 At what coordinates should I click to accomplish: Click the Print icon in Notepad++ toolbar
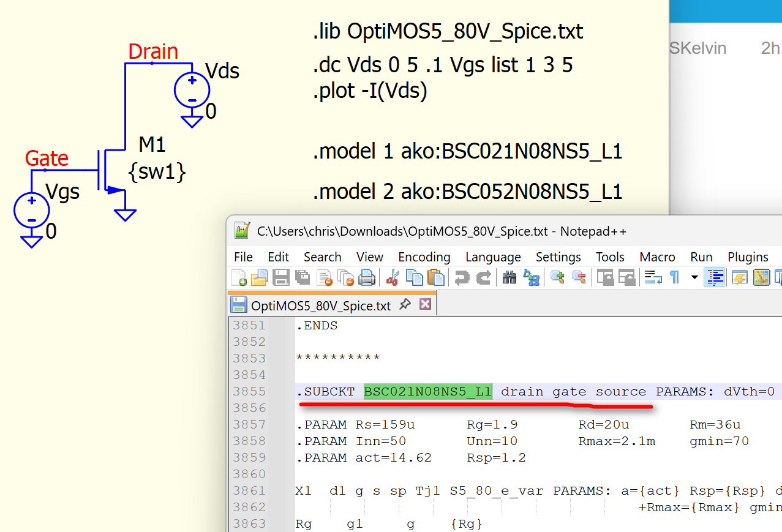pos(366,278)
